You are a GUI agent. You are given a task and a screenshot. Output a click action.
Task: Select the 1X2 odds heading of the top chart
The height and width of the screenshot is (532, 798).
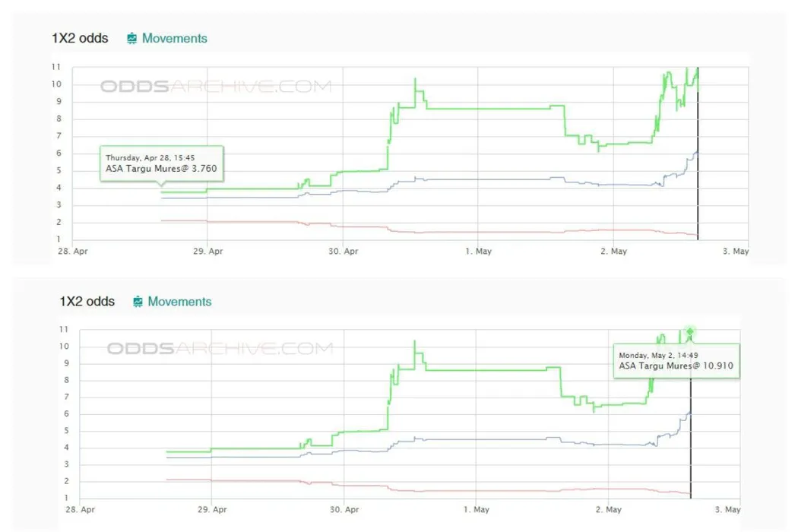coord(80,38)
